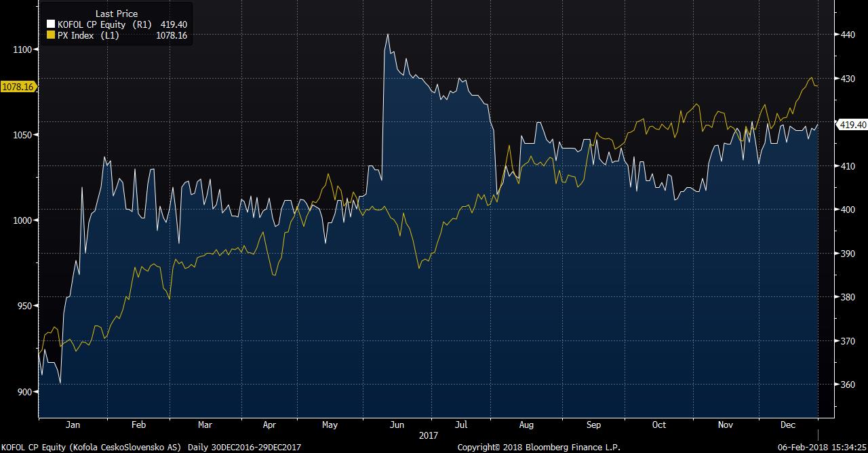Image resolution: width=868 pixels, height=453 pixels.
Task: Click the Last Price legend header
Action: [116, 14]
